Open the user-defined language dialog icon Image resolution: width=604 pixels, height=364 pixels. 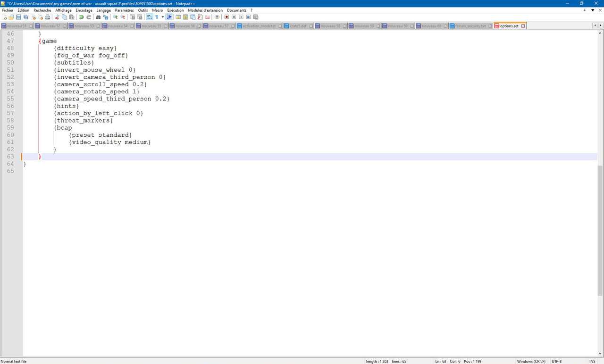coord(178,17)
